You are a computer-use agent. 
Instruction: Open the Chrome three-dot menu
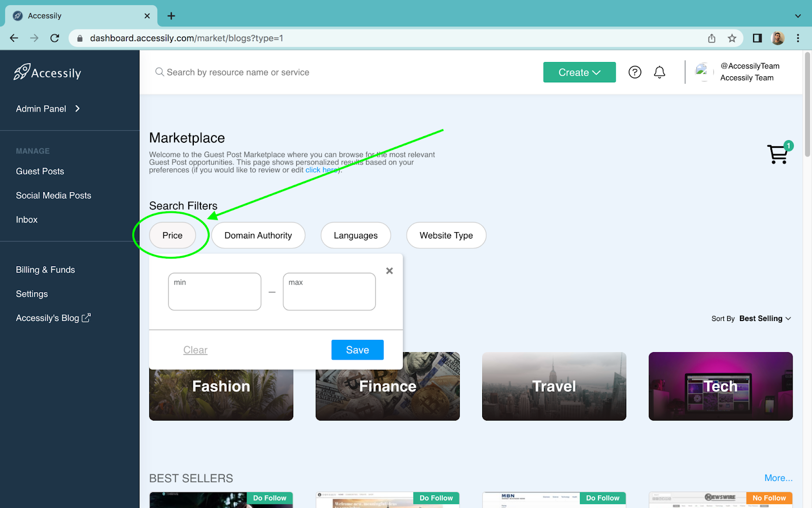click(798, 38)
